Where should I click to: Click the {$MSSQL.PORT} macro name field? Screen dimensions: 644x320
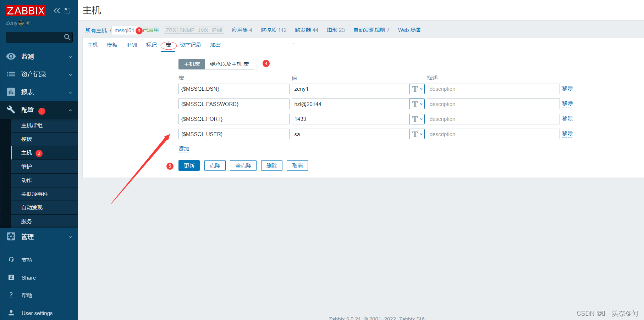point(234,119)
